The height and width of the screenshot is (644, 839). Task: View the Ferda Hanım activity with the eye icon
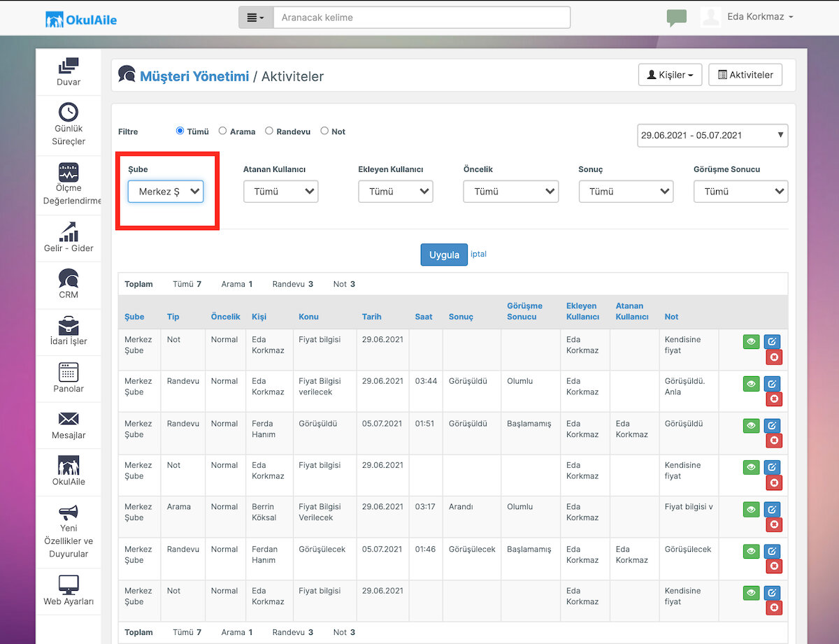[x=752, y=425]
